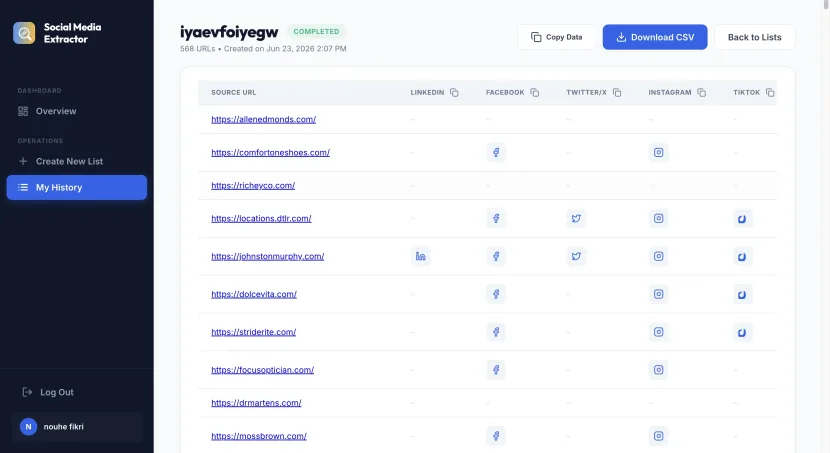This screenshot has width=830, height=453.
Task: Go to Overview in sidebar
Action: click(x=76, y=111)
